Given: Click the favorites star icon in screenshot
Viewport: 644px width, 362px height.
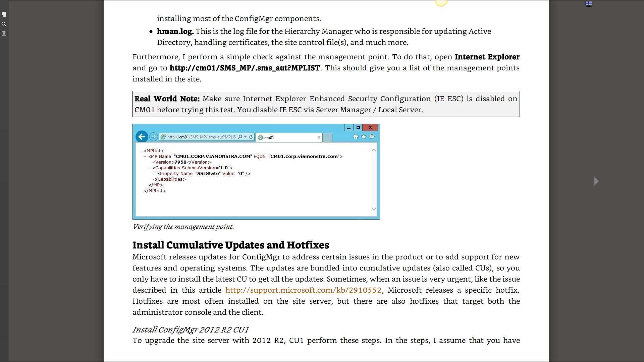Looking at the screenshot, I should tap(364, 137).
